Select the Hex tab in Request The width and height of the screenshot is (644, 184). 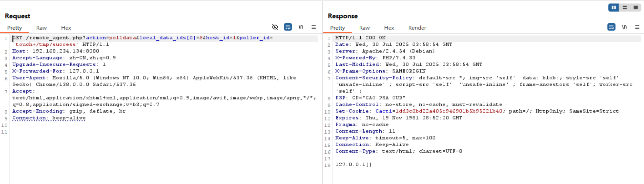point(66,28)
